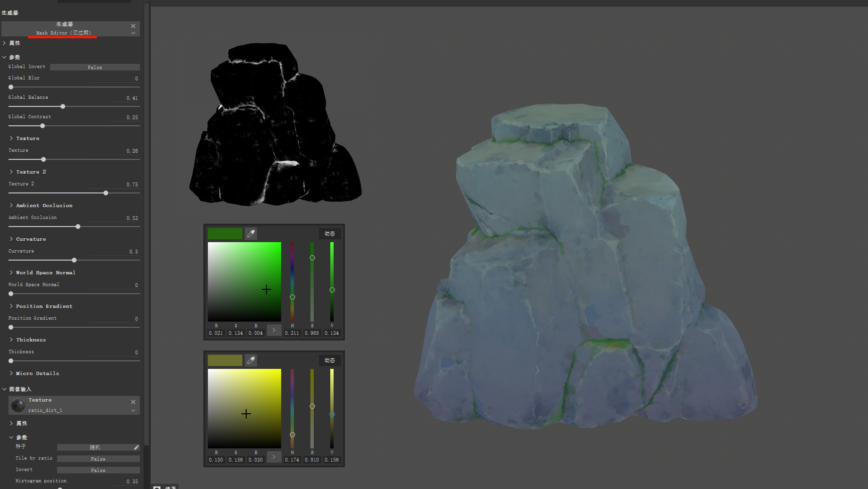The image size is (868, 489).
Task: Expand the Texture group
Action: point(11,138)
